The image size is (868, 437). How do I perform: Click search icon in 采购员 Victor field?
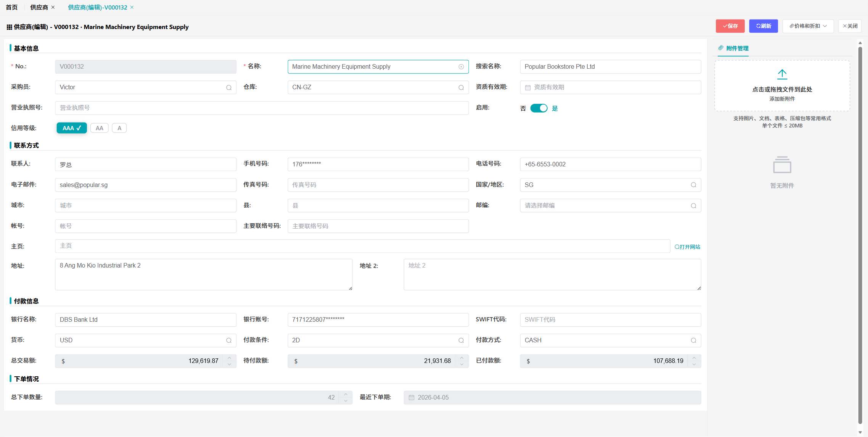pos(229,87)
